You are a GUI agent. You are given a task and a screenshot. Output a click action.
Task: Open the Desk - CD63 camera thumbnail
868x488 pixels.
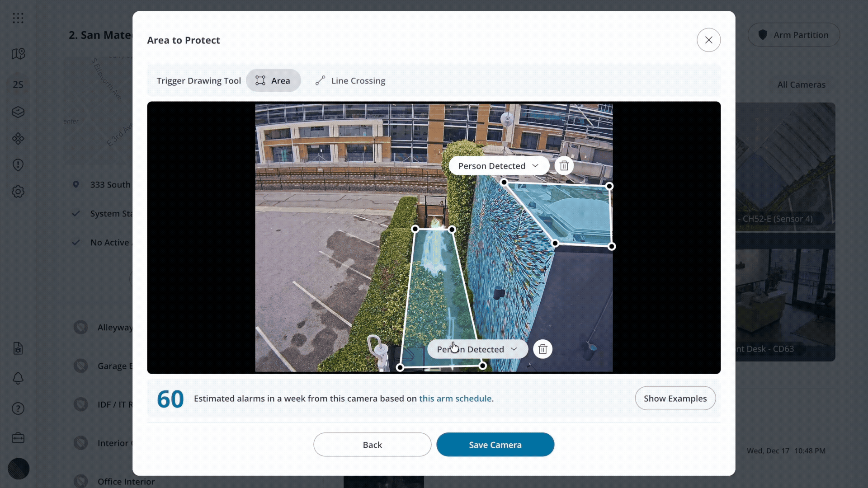point(785,305)
